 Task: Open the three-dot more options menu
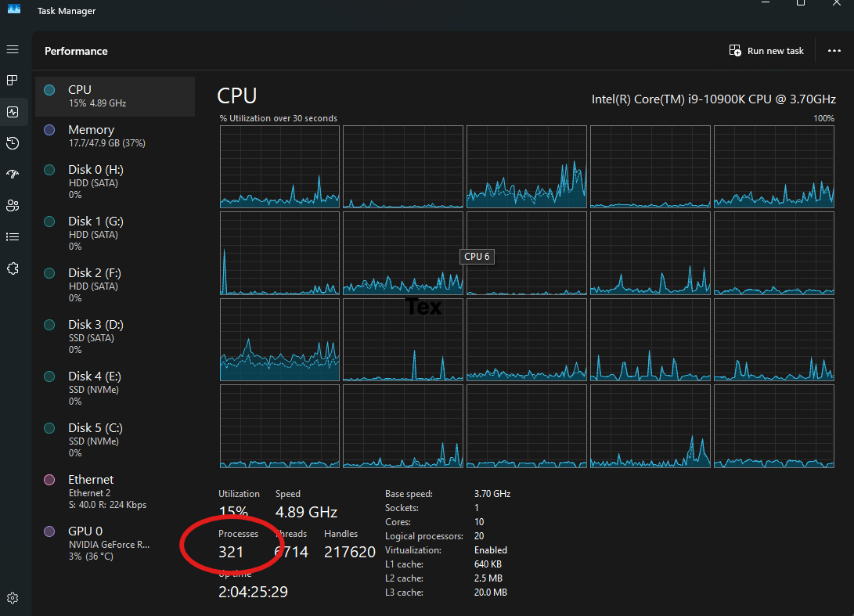[x=834, y=51]
